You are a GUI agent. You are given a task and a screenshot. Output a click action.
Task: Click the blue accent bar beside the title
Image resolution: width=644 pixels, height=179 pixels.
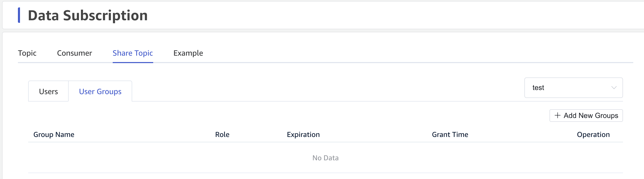coord(19,15)
